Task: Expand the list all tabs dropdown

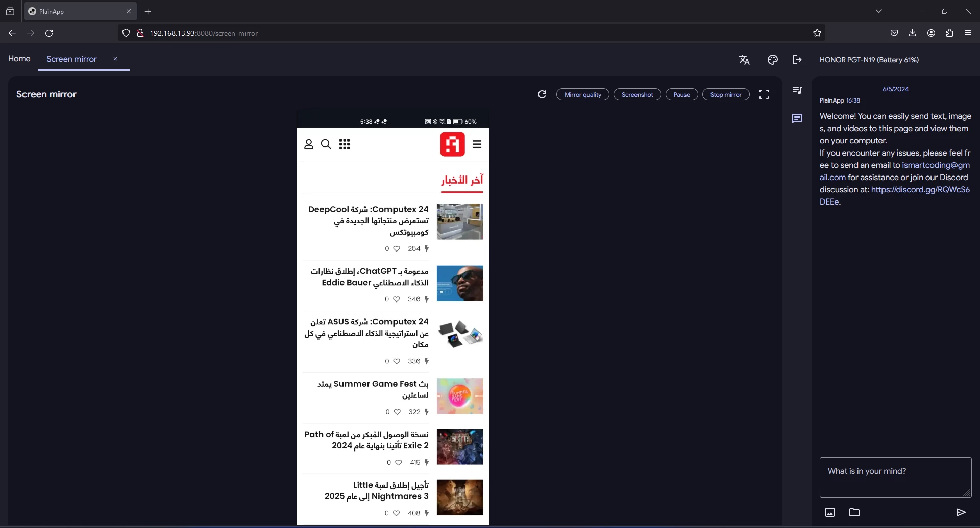Action: [879, 11]
